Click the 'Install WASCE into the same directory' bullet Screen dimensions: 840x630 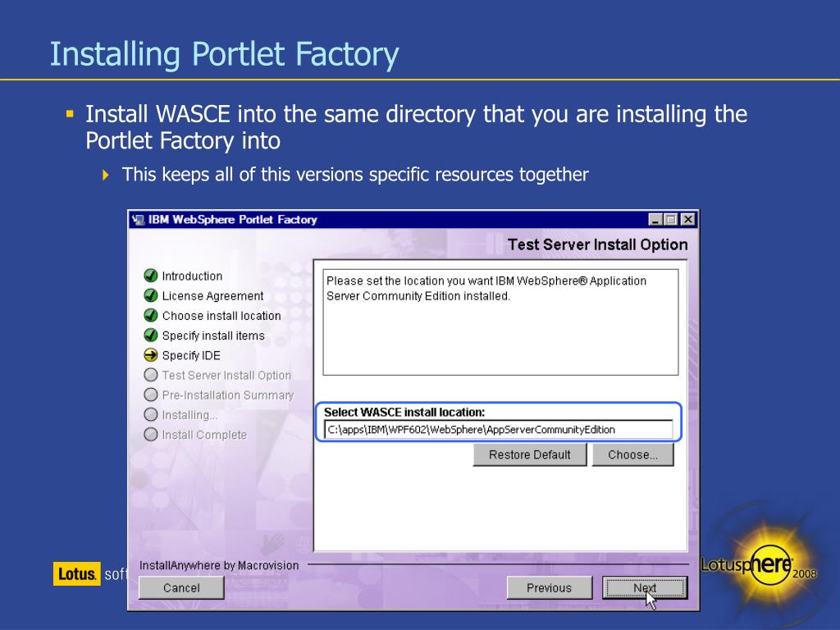click(x=416, y=127)
